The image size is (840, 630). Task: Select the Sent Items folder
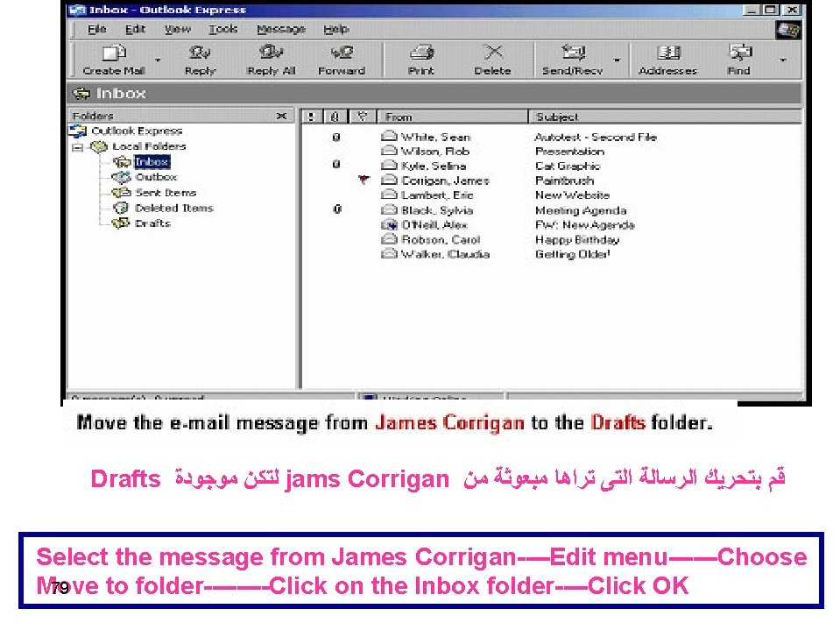point(166,192)
